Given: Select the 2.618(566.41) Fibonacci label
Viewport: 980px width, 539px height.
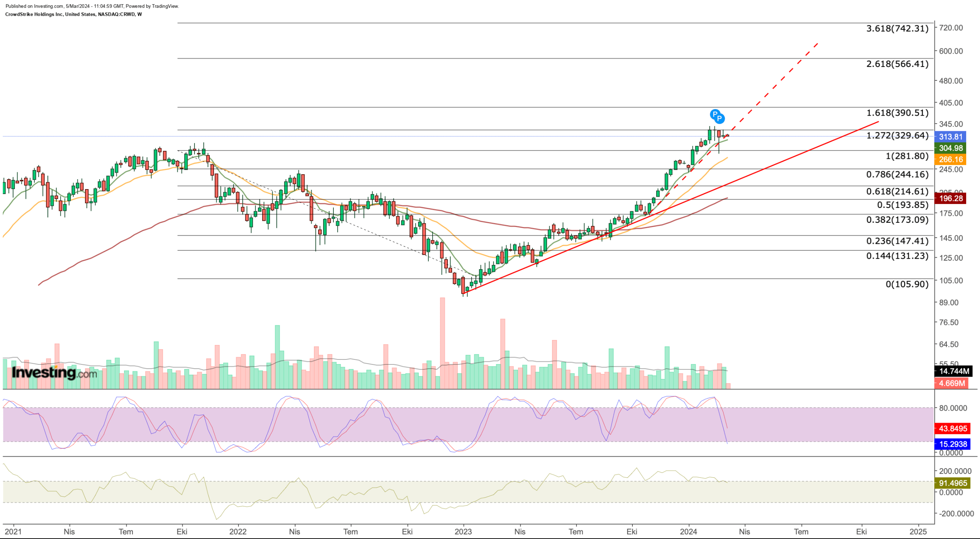Looking at the screenshot, I should tap(897, 64).
